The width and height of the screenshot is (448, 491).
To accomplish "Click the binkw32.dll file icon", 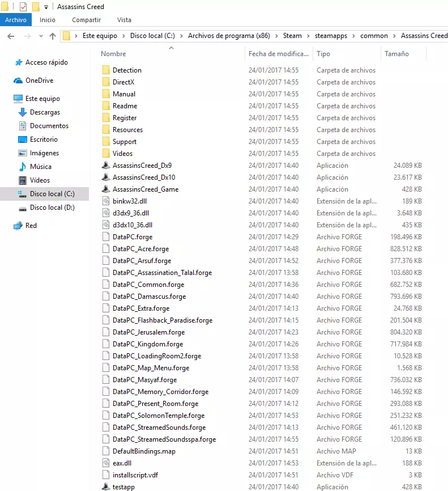I will (106, 201).
